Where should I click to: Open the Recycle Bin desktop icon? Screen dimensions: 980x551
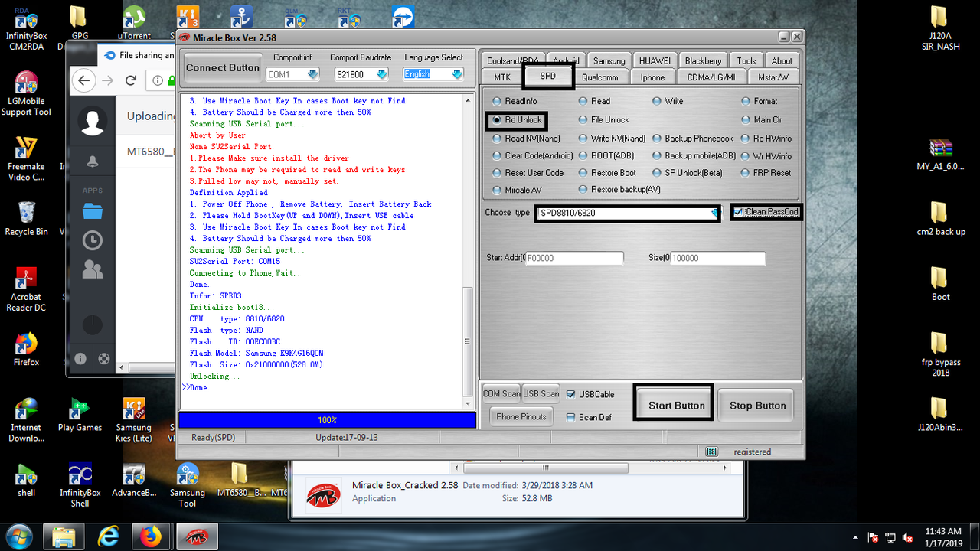tap(26, 218)
